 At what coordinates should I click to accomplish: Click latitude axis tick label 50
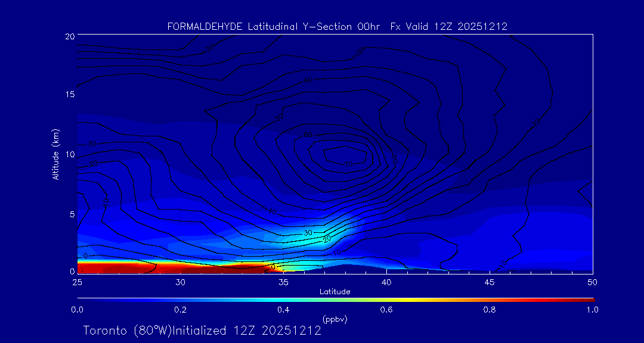point(592,282)
